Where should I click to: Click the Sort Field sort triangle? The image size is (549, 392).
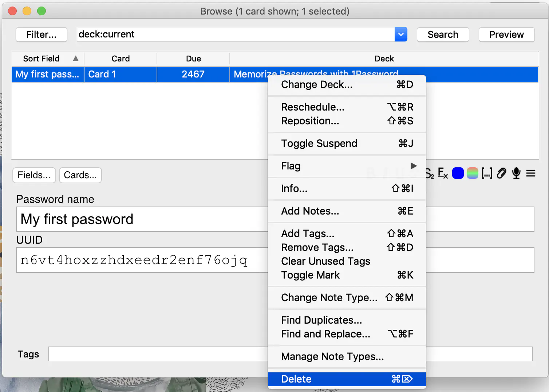point(76,58)
